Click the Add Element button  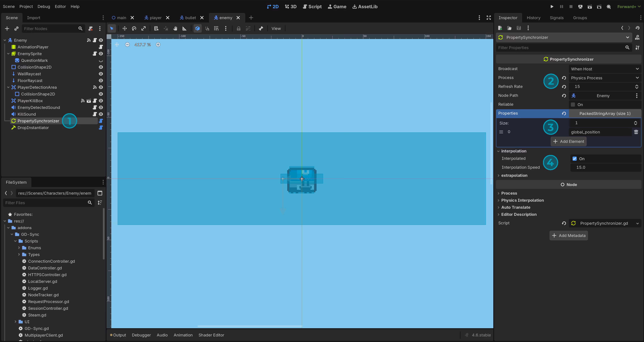click(x=568, y=142)
